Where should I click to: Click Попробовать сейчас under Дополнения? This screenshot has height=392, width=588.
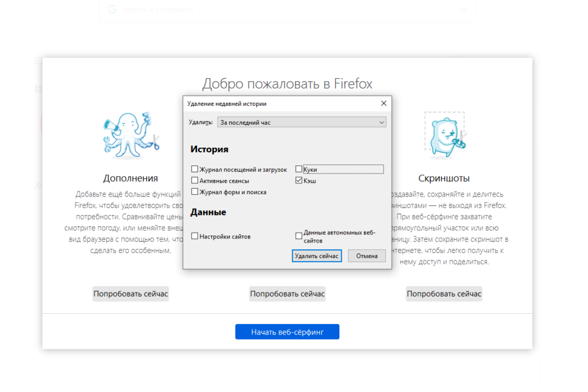tap(131, 294)
